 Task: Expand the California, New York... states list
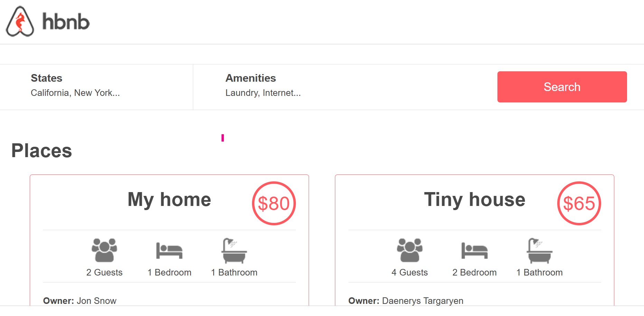click(75, 93)
